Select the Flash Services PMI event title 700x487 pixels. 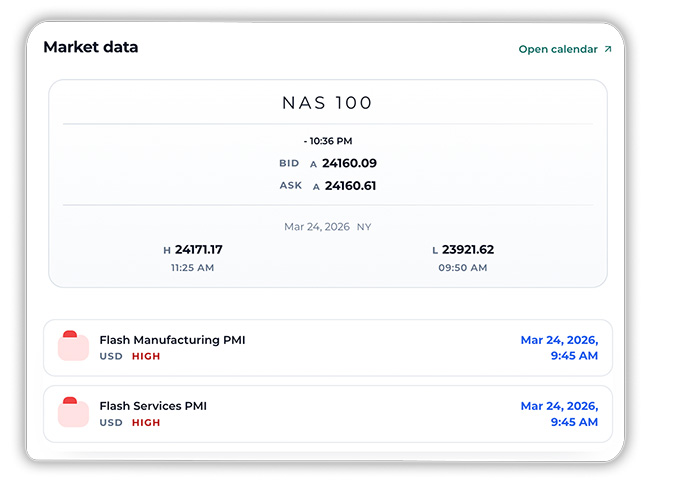153,406
